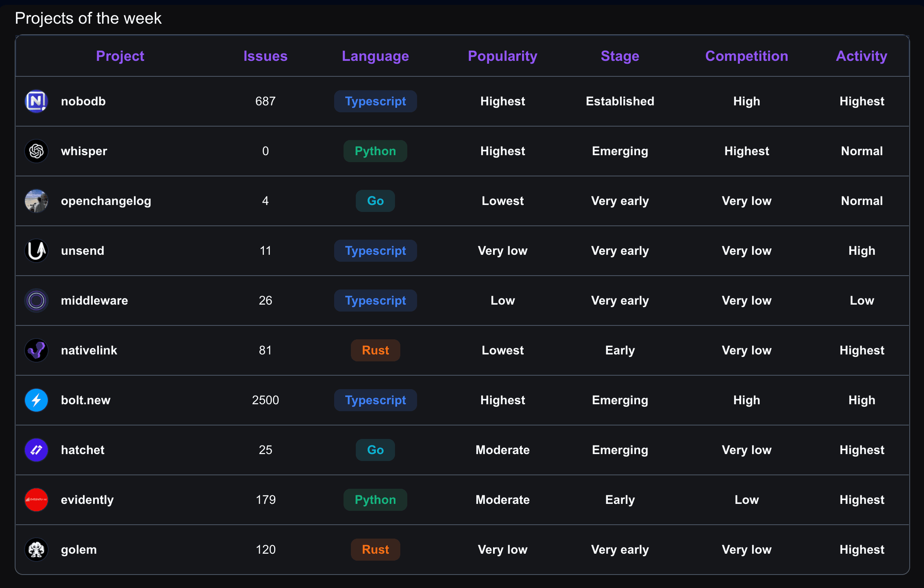924x588 pixels.
Task: Open the nobodb project name
Action: tap(83, 101)
